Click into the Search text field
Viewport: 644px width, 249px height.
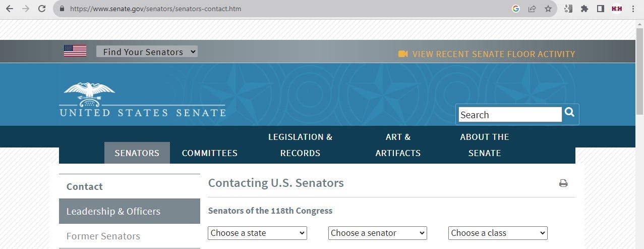[510, 115]
